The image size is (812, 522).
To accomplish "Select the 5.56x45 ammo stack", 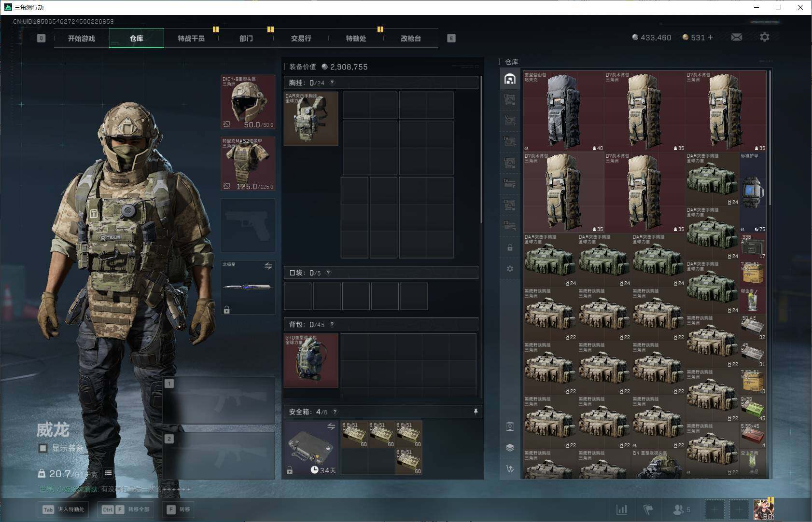I will [753, 435].
